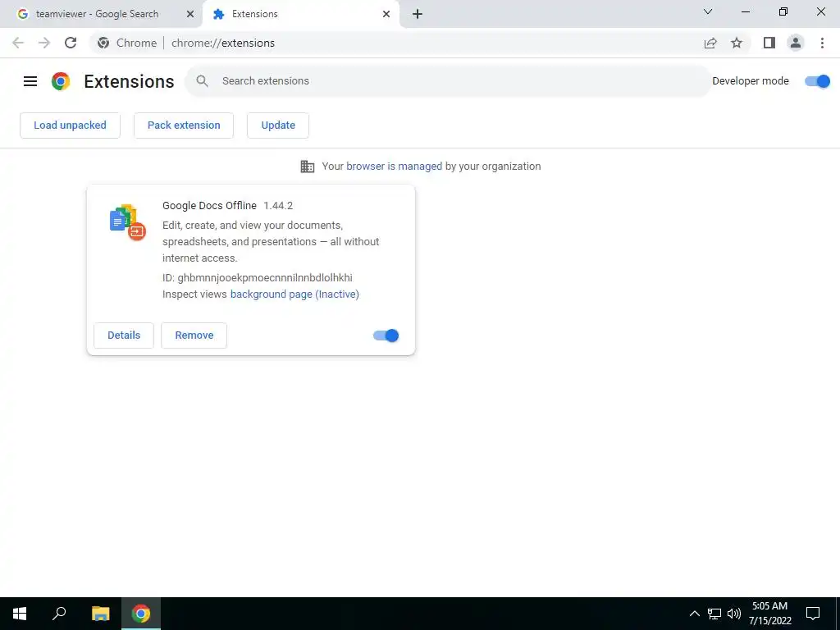Viewport: 840px width, 630px height.
Task: Open the network status tray icon
Action: (714, 614)
